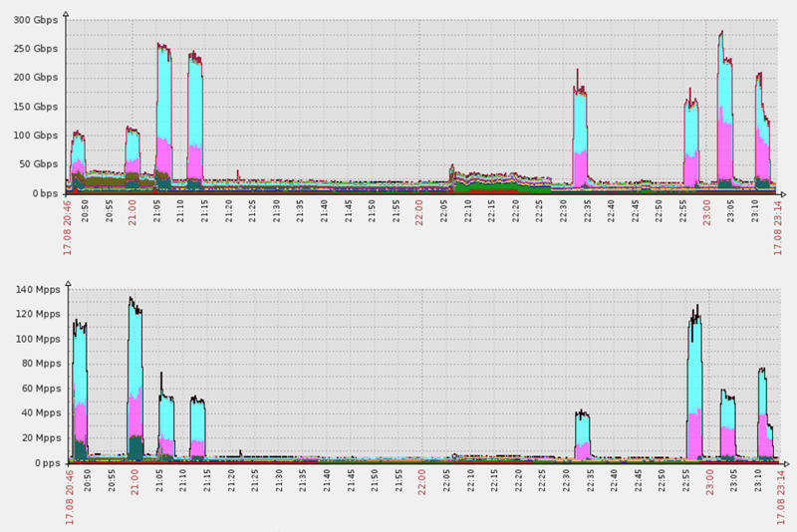Click the 21:40 time label on Mpps chart
Screen dimensions: 797x532
pyautogui.click(x=328, y=480)
